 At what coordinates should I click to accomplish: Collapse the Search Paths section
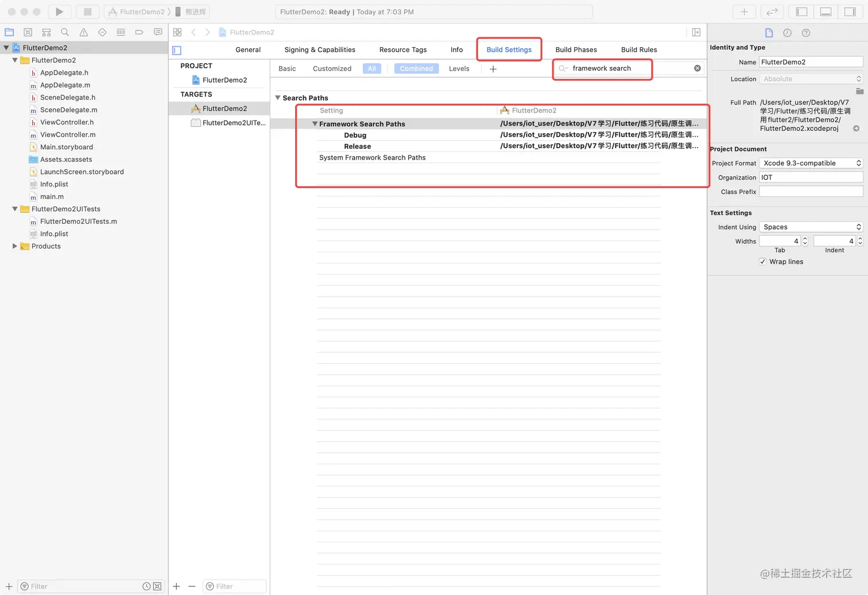pos(278,98)
